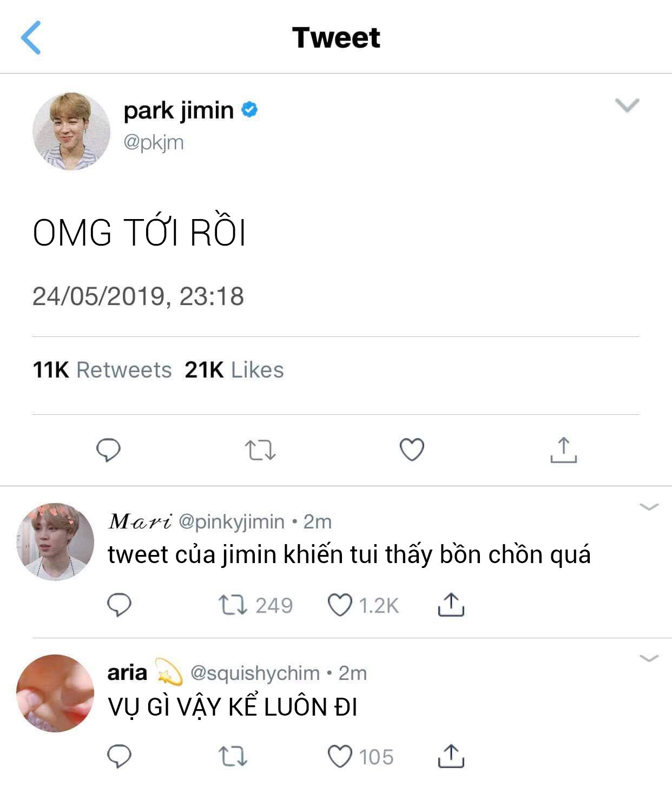672x787 pixels.
Task: Expand options for aria's reply
Action: [649, 658]
